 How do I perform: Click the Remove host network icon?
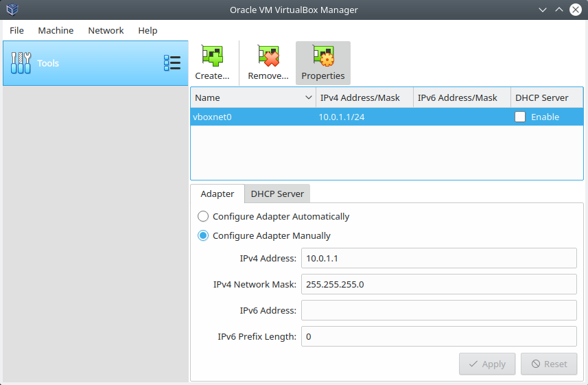point(268,56)
